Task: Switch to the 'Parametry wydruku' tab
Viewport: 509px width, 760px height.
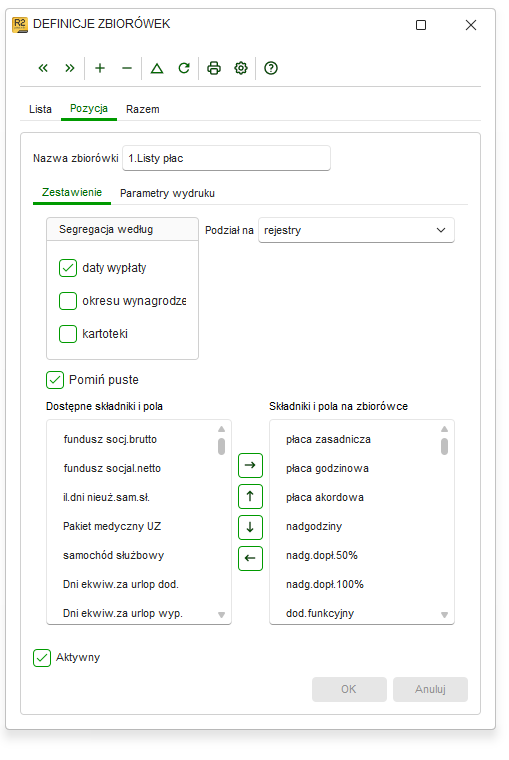Action: pos(167,193)
